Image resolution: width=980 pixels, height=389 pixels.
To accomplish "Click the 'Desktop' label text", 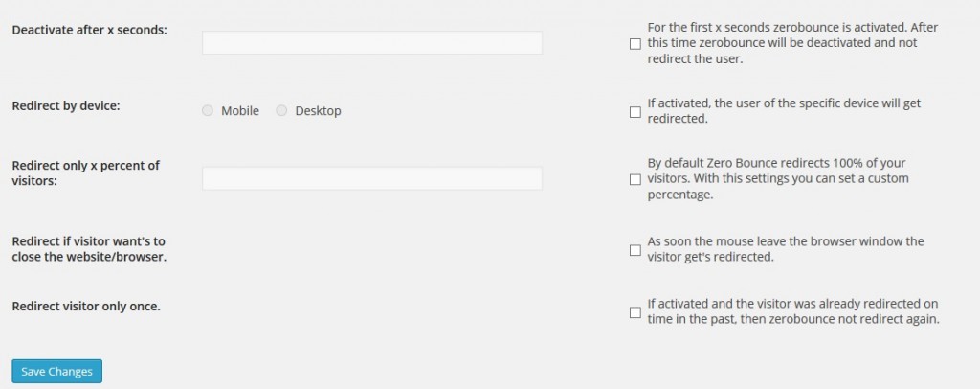I will [x=318, y=111].
